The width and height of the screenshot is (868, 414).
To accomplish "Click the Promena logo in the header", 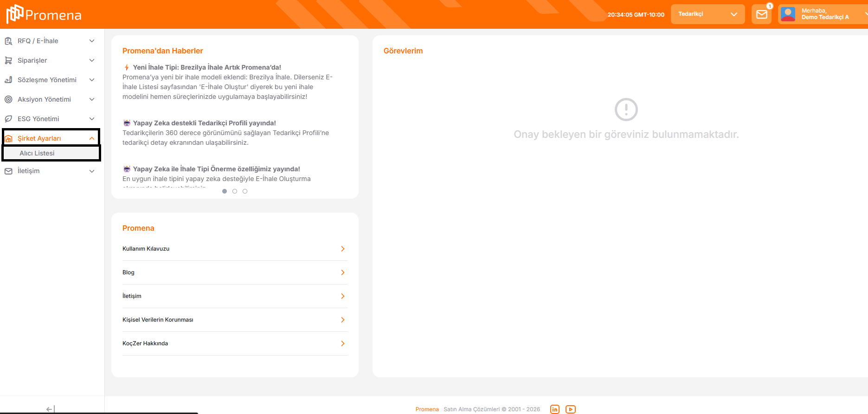I will [44, 14].
